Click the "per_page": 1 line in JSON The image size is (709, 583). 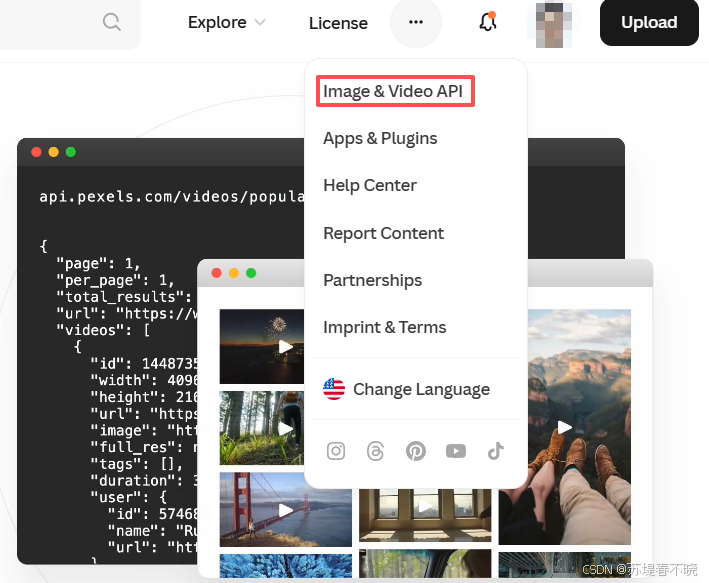[115, 280]
